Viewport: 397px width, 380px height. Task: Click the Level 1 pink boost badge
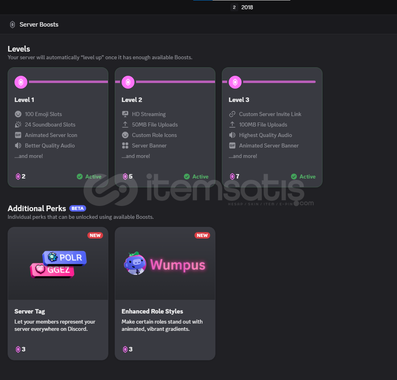(x=21, y=82)
